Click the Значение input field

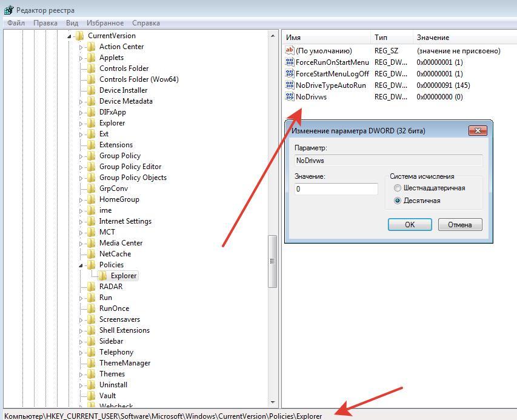point(336,189)
